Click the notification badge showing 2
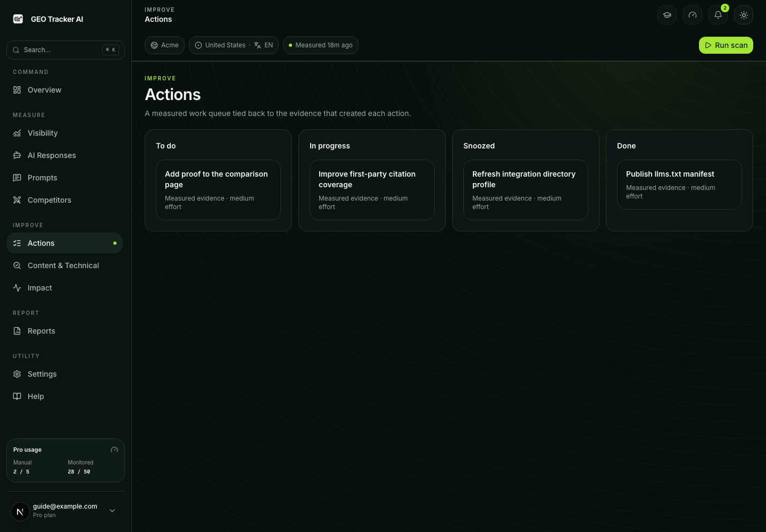This screenshot has height=532, width=766. click(x=725, y=8)
